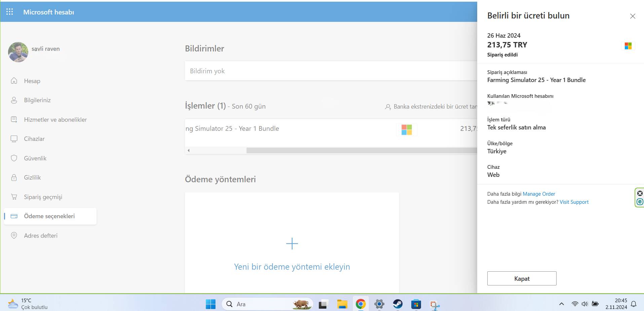Click the Bilgileriniz person icon
The image size is (644, 311).
(x=14, y=100)
